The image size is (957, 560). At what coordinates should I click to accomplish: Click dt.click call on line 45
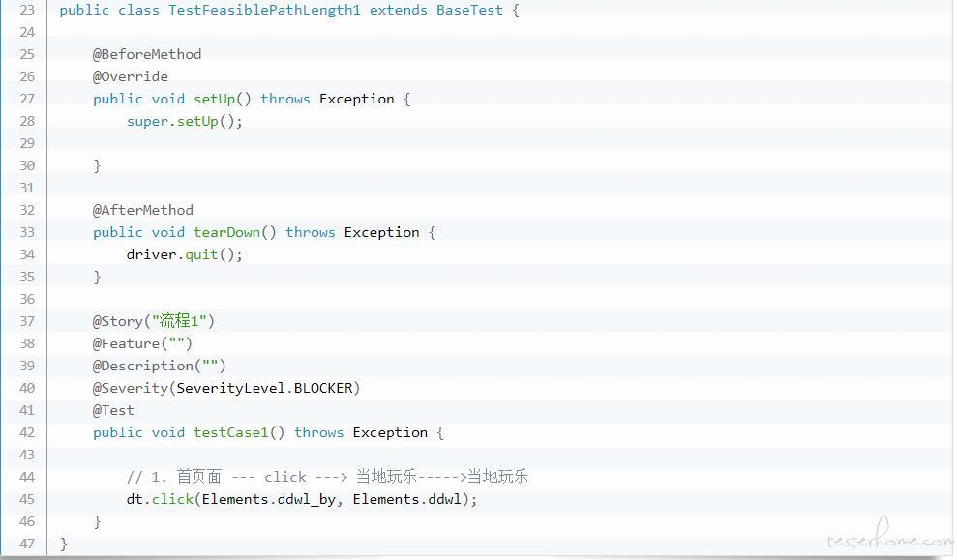click(x=160, y=500)
